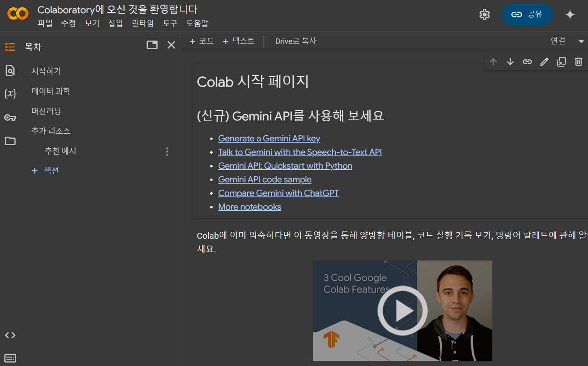Image resolution: width=588 pixels, height=366 pixels.
Task: Open the 도움말 menu
Action: (x=197, y=23)
